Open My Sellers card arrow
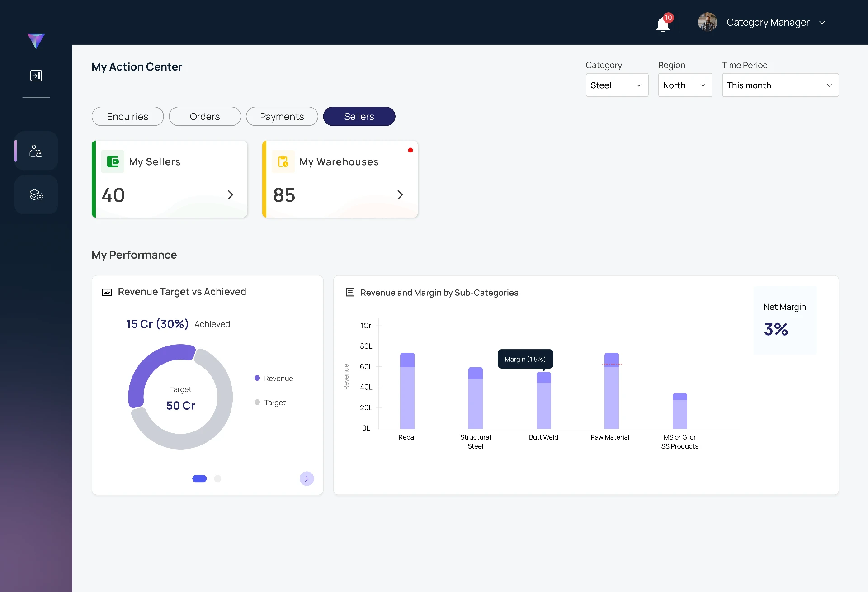Image resolution: width=868 pixels, height=592 pixels. 230,195
